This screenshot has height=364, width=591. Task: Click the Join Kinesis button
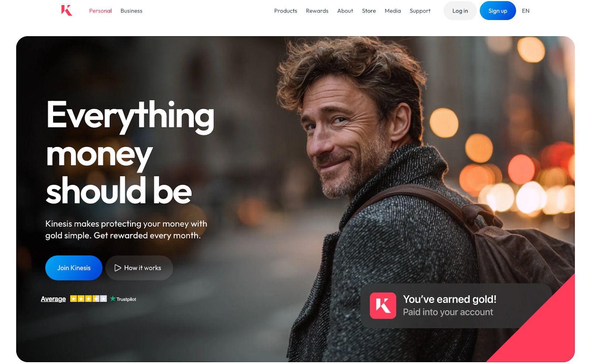point(74,268)
